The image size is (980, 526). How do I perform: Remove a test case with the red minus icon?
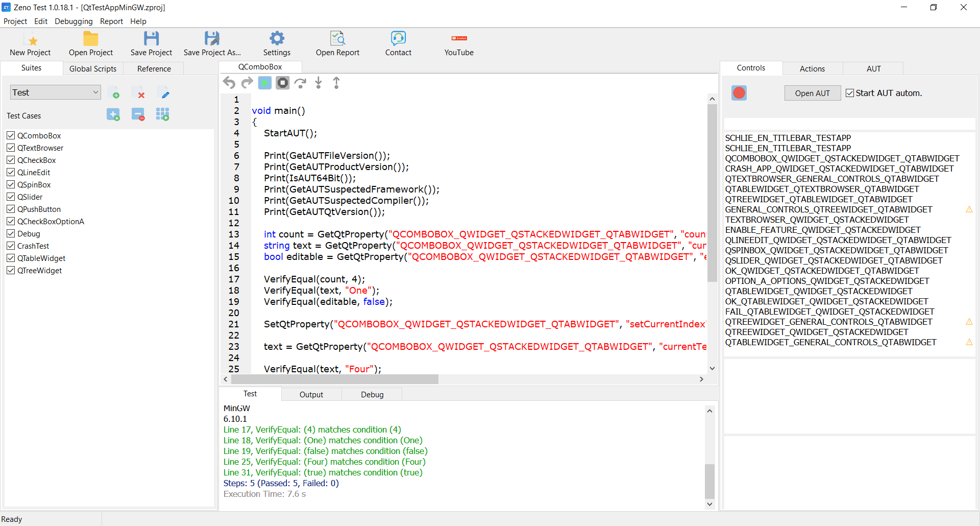click(138, 114)
